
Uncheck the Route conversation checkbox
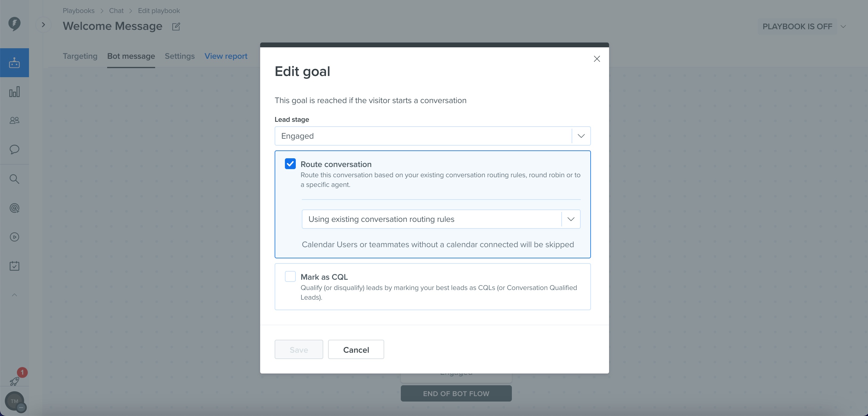click(x=290, y=164)
